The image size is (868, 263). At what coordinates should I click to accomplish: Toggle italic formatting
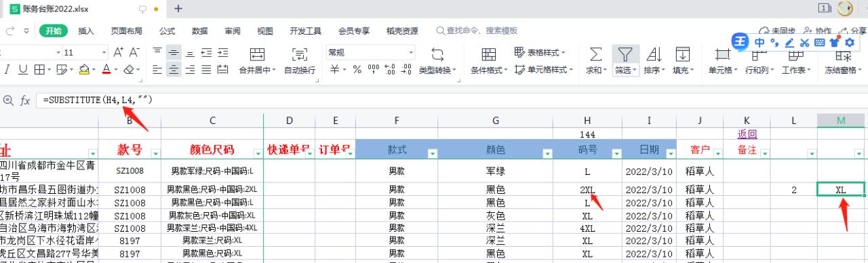point(7,69)
